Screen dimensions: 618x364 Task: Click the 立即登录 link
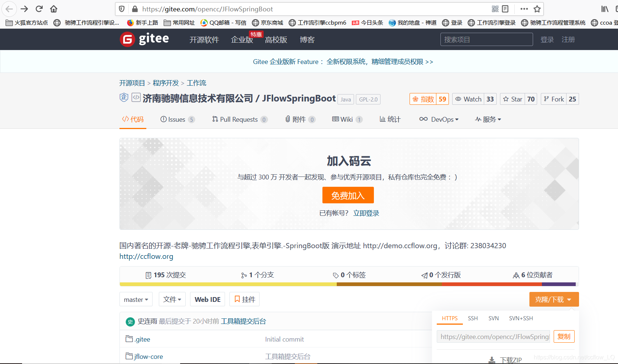(x=366, y=213)
